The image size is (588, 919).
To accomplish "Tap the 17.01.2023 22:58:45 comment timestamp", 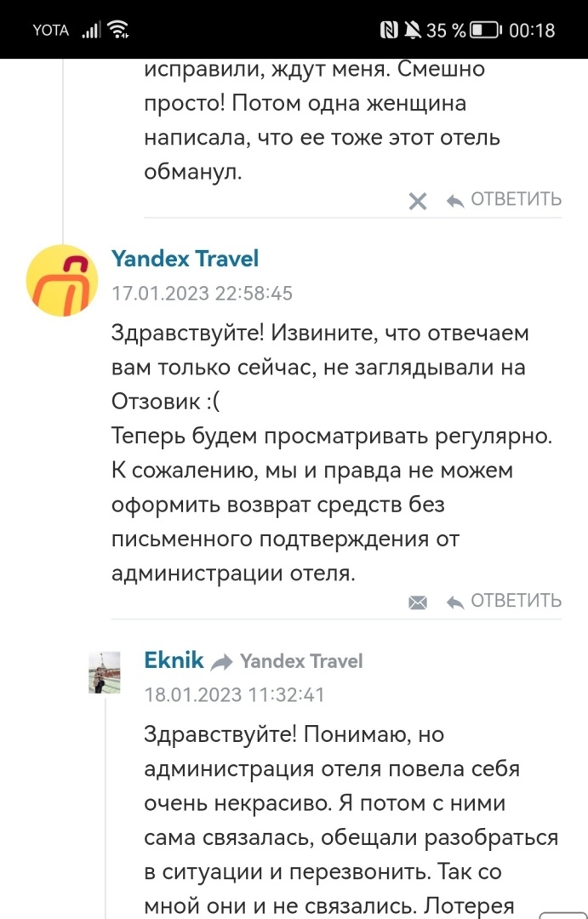I will pos(202,294).
